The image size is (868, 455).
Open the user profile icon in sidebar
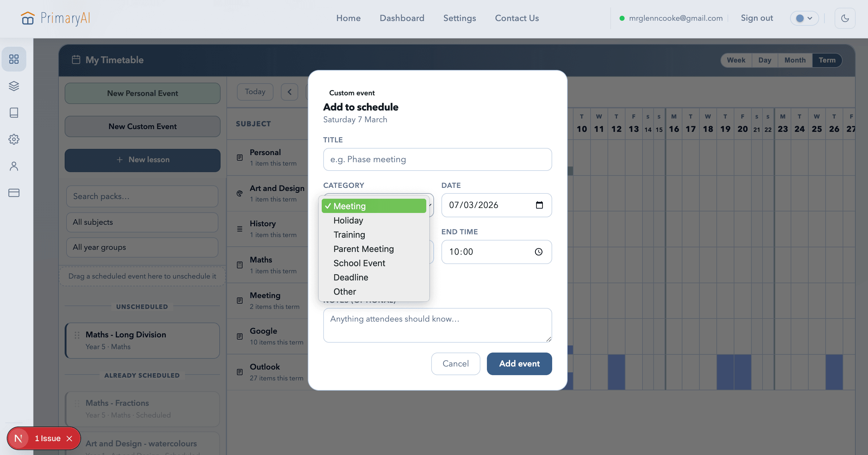14,166
